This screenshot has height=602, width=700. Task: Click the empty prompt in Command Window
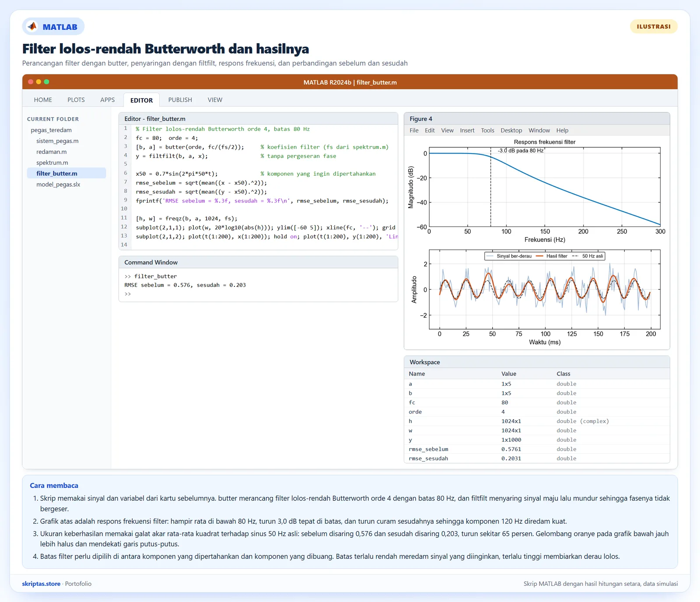point(128,294)
